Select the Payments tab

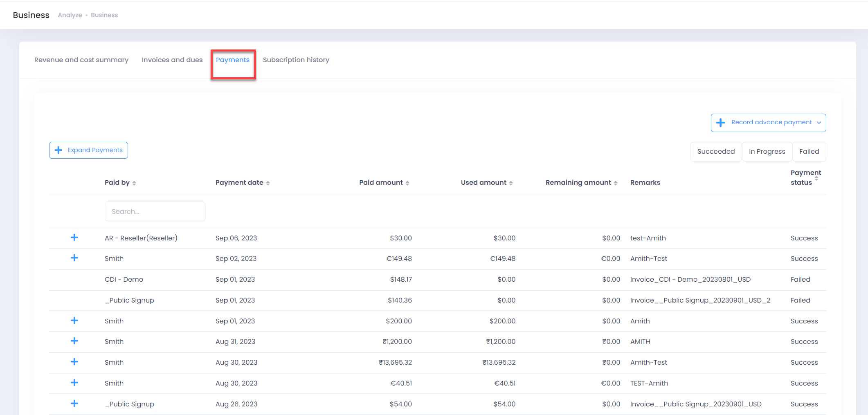click(233, 60)
